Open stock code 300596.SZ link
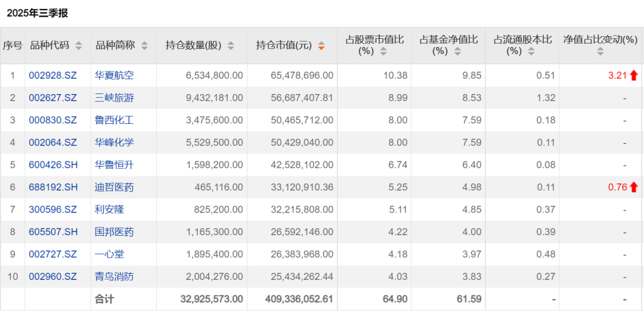 (53, 210)
